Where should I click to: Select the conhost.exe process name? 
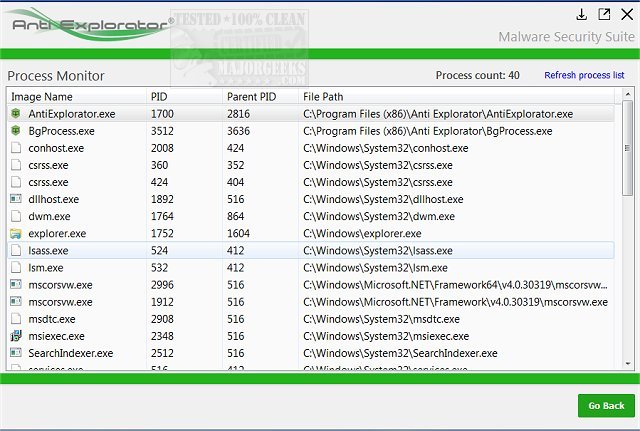pos(56,148)
